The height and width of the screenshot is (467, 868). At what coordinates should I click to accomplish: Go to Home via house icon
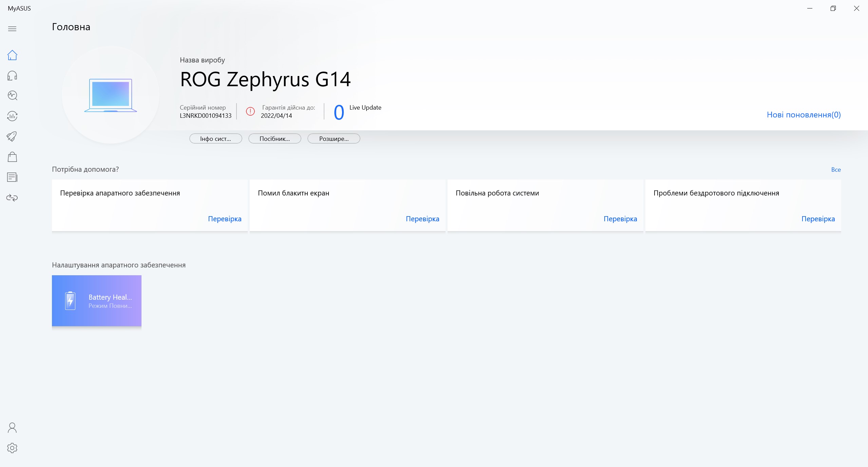click(x=12, y=55)
